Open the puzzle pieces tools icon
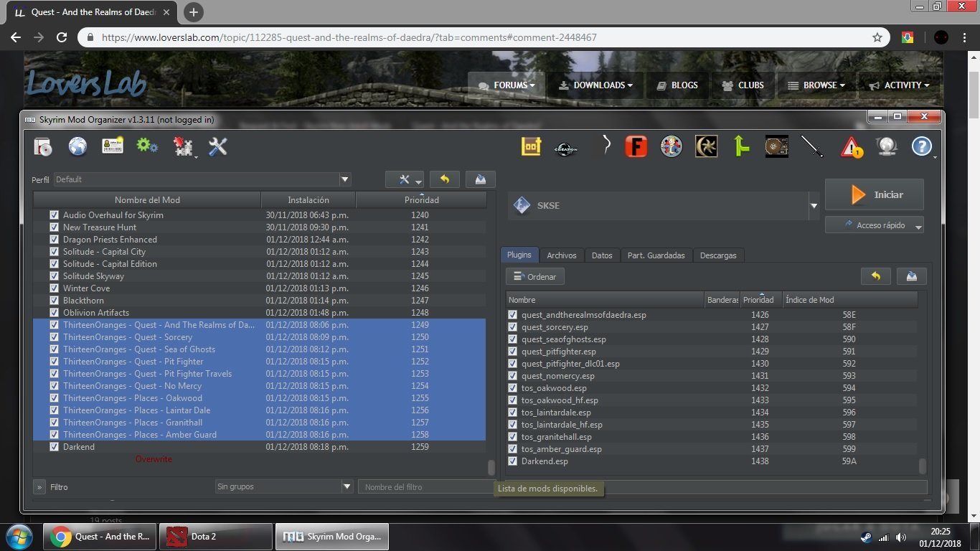The image size is (980, 551). [183, 146]
